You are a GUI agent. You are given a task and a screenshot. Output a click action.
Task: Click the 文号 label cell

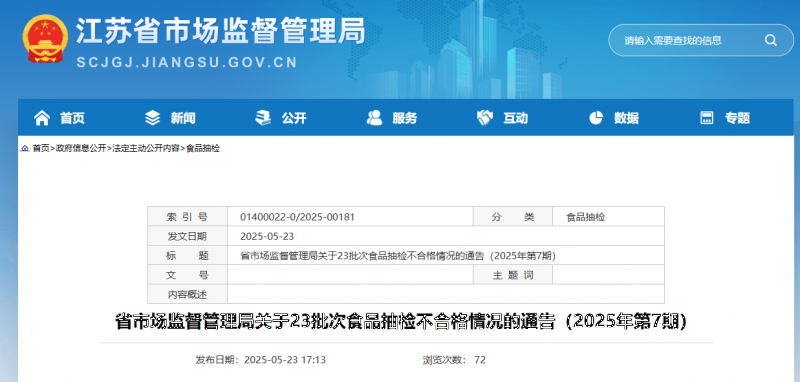(187, 275)
